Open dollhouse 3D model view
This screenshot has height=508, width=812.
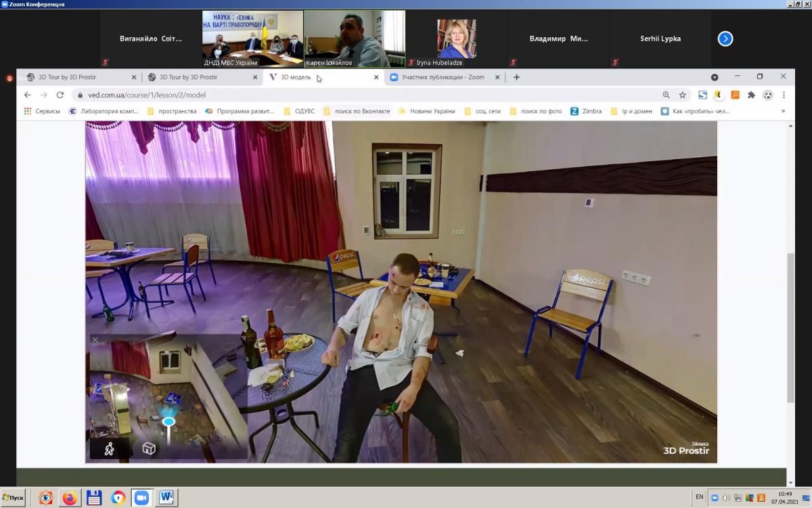tap(149, 448)
